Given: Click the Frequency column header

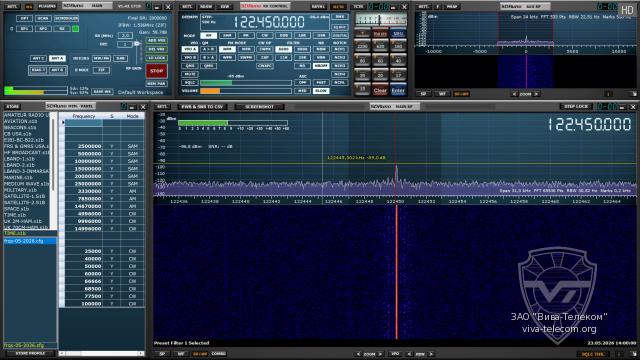Looking at the screenshot, I should pos(84,116).
